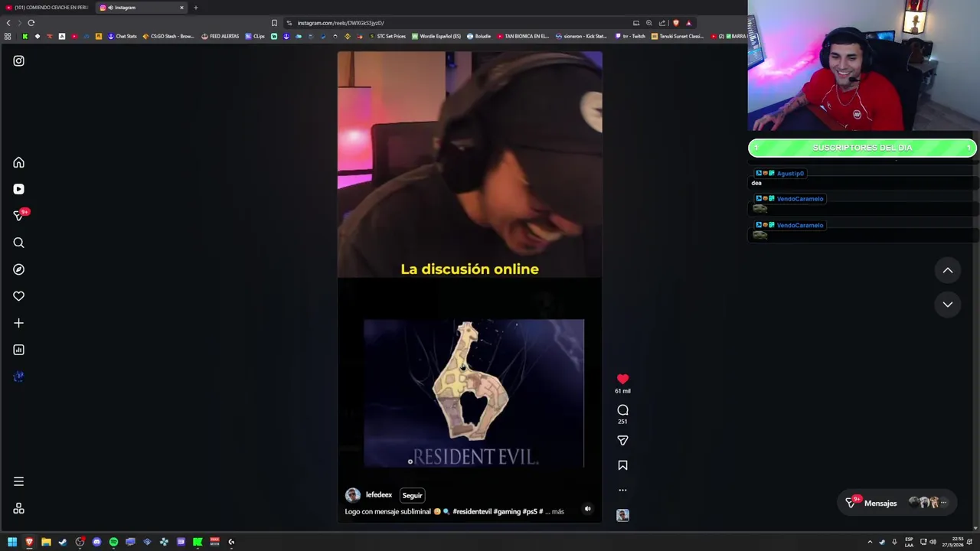Screen dimensions: 980x551
Task: Click the Instagram logo icon in sidebar
Action: [18, 61]
